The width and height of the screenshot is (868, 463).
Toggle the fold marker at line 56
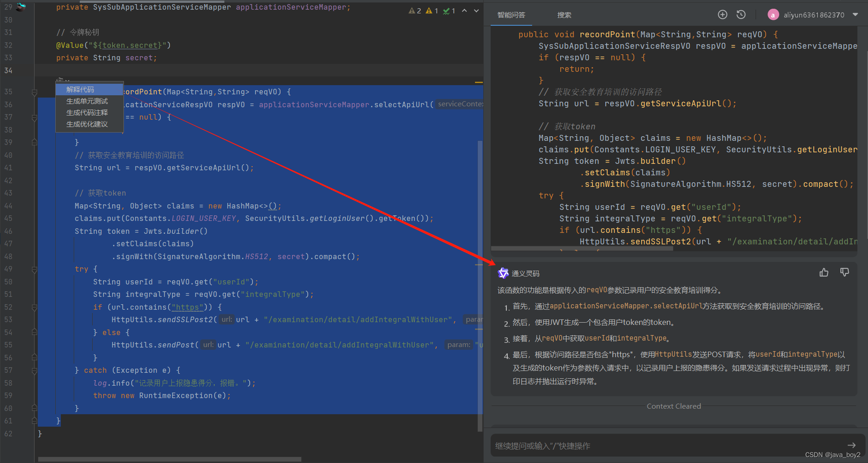click(x=34, y=357)
